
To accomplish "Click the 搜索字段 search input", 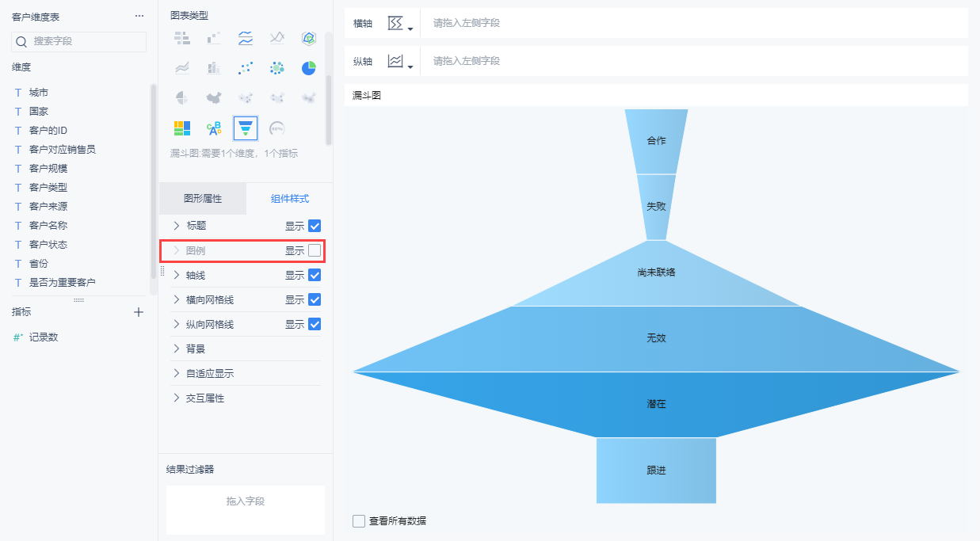I will tap(79, 41).
